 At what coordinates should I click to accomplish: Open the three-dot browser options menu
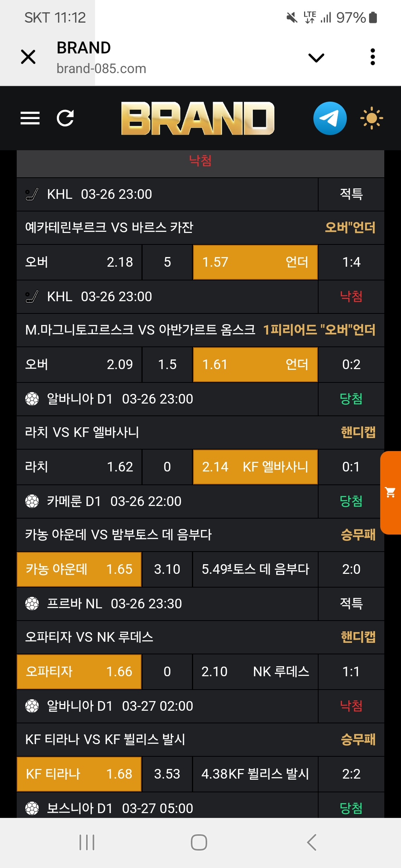pyautogui.click(x=373, y=57)
